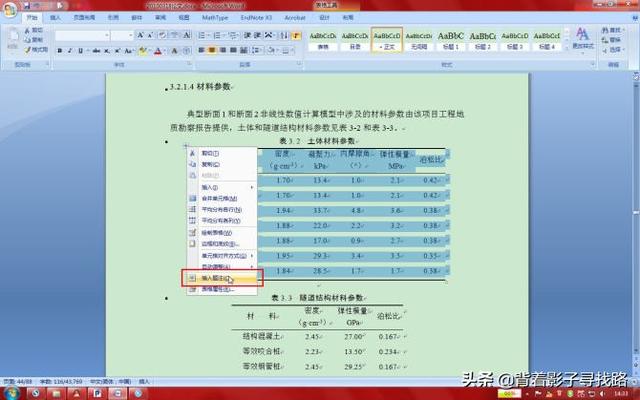The image size is (640, 400).
Task: Apply the Heading 3 style
Action: pos(515,40)
